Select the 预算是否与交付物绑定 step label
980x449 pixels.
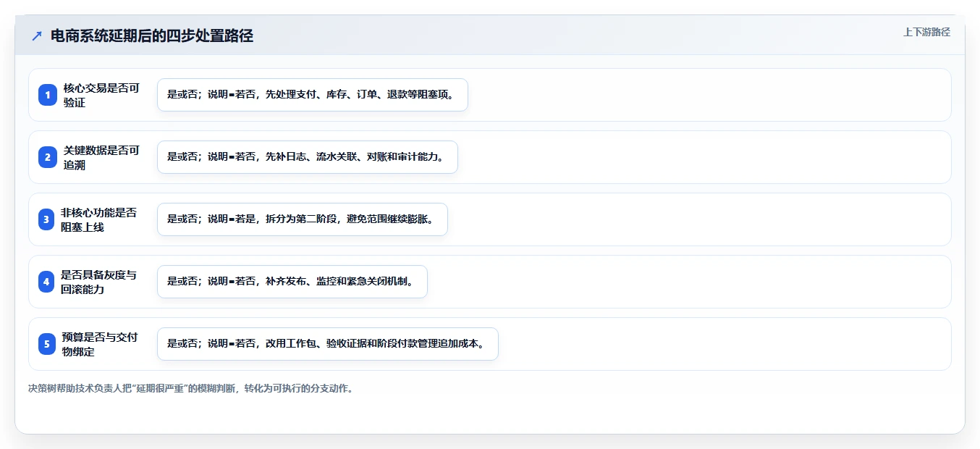[x=100, y=344]
